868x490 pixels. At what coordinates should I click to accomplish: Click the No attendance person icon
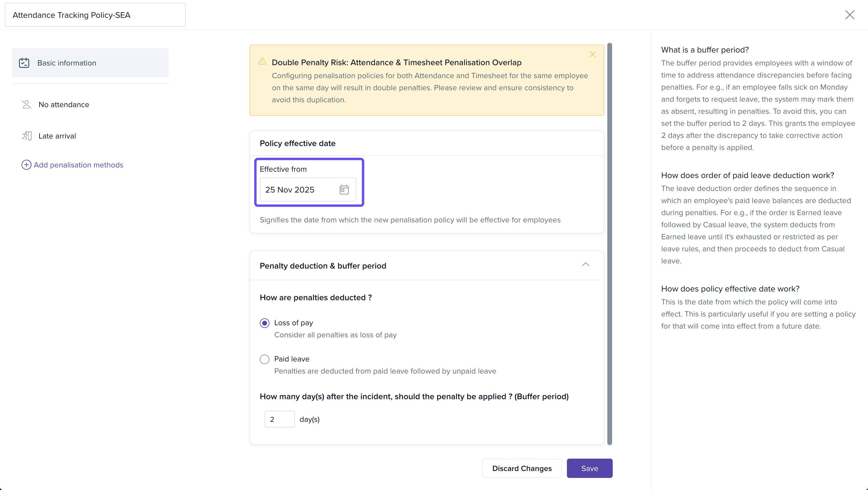point(26,104)
